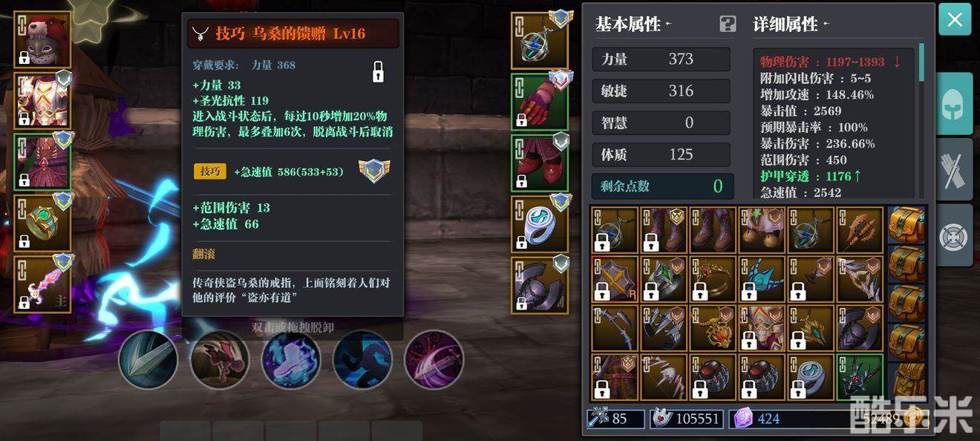Click the question mark help icon
The height and width of the screenshot is (441, 980).
[728, 24]
